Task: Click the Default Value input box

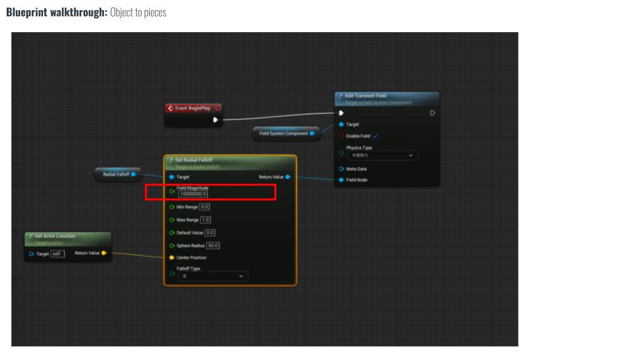Action: click(x=209, y=233)
